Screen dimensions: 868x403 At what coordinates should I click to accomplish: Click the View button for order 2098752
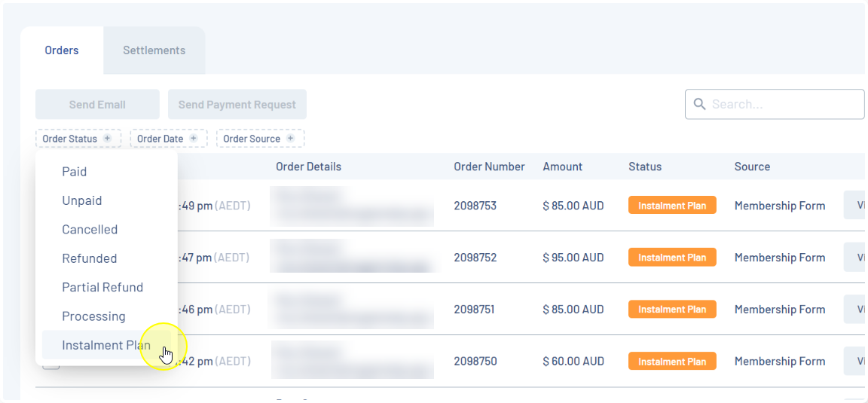(854, 258)
